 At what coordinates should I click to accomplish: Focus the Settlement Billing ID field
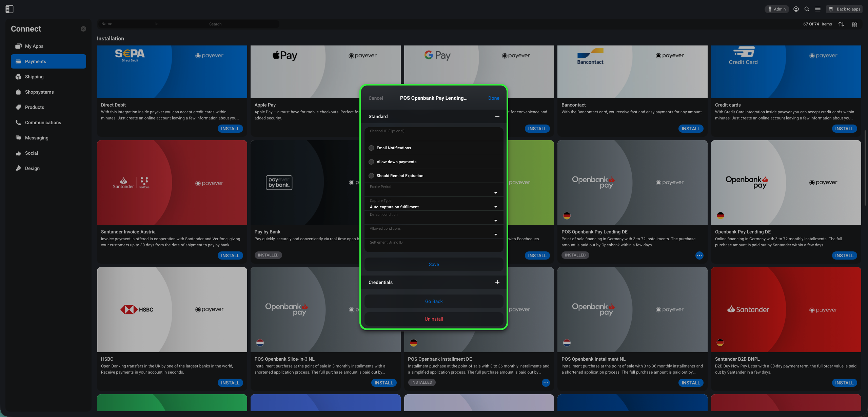pyautogui.click(x=434, y=246)
